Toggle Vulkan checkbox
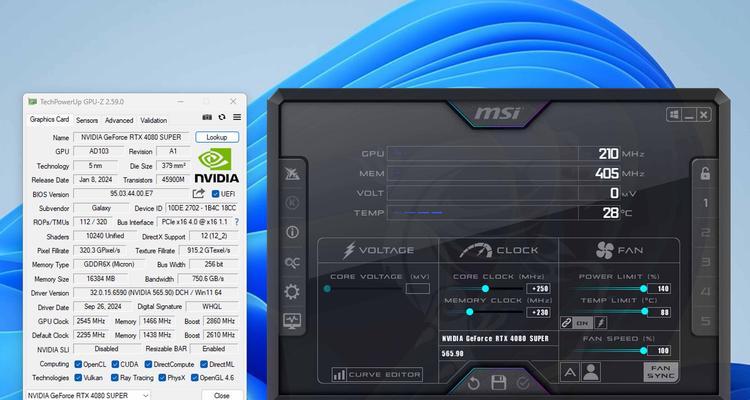The image size is (750, 400). [x=78, y=378]
